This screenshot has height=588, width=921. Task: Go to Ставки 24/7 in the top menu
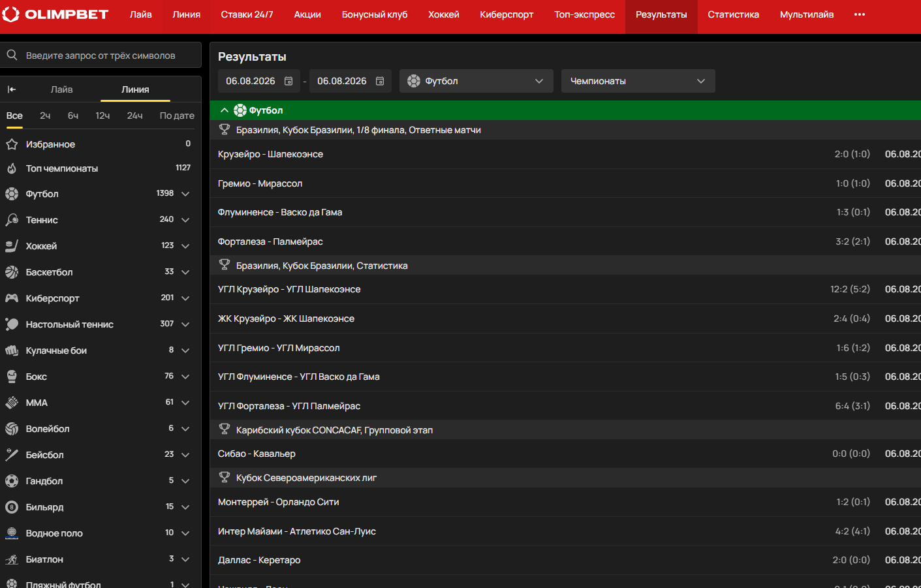coord(247,14)
